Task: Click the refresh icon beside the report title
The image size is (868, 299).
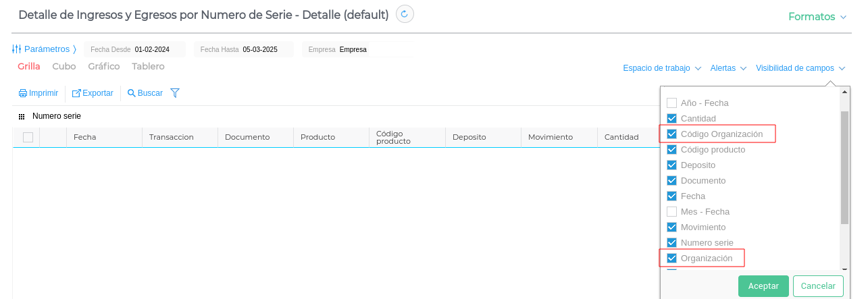Action: (x=405, y=14)
